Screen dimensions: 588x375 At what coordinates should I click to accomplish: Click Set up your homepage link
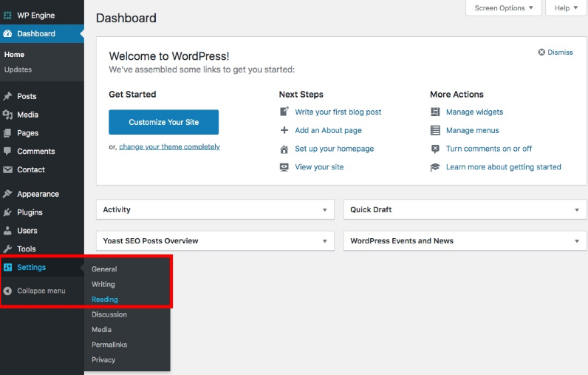click(334, 149)
